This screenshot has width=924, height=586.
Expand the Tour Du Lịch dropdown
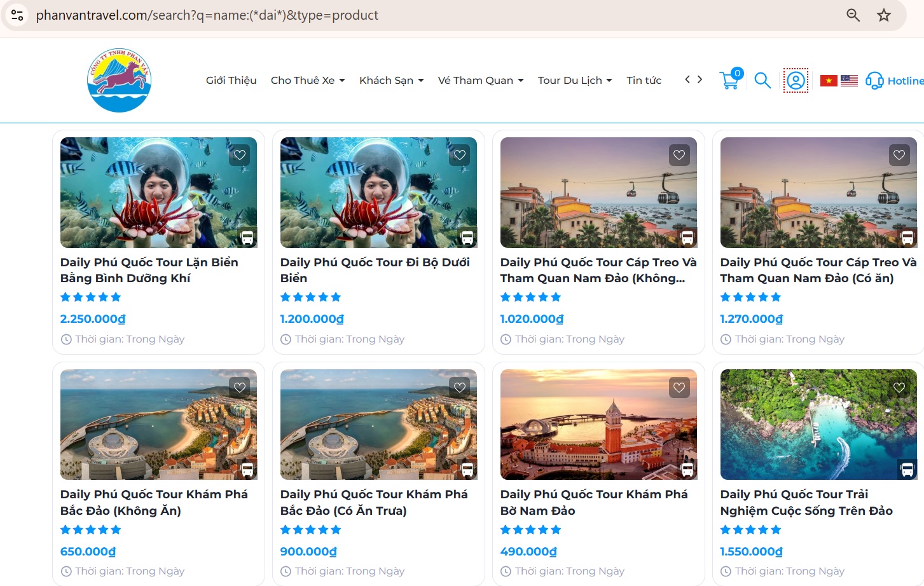click(574, 80)
